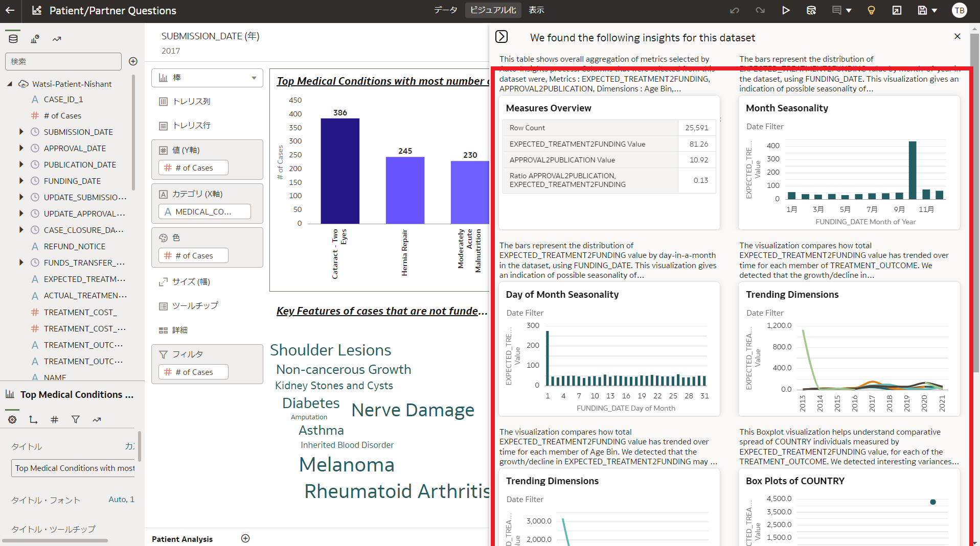The image size is (980, 546).
Task: Switch to the データ tab
Action: 446,10
